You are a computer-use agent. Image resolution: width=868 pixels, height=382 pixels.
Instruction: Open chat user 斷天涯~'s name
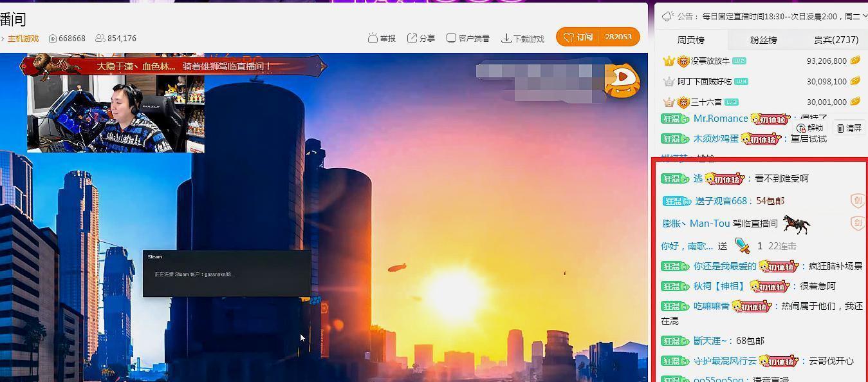(710, 341)
